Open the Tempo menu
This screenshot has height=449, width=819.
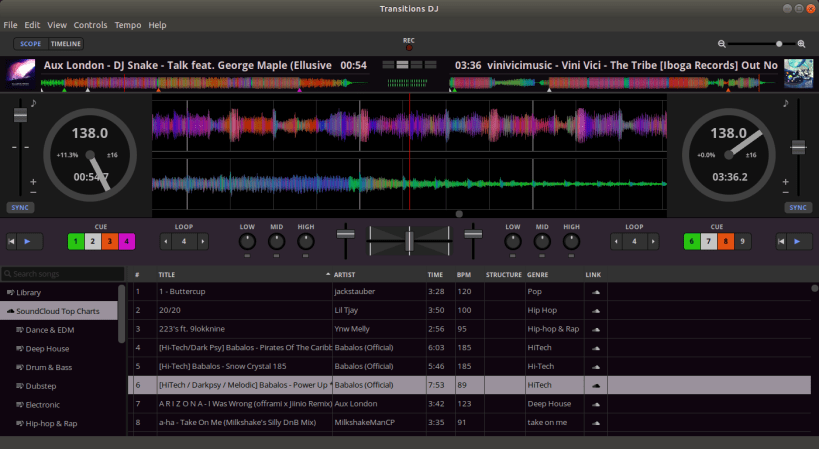tap(127, 24)
